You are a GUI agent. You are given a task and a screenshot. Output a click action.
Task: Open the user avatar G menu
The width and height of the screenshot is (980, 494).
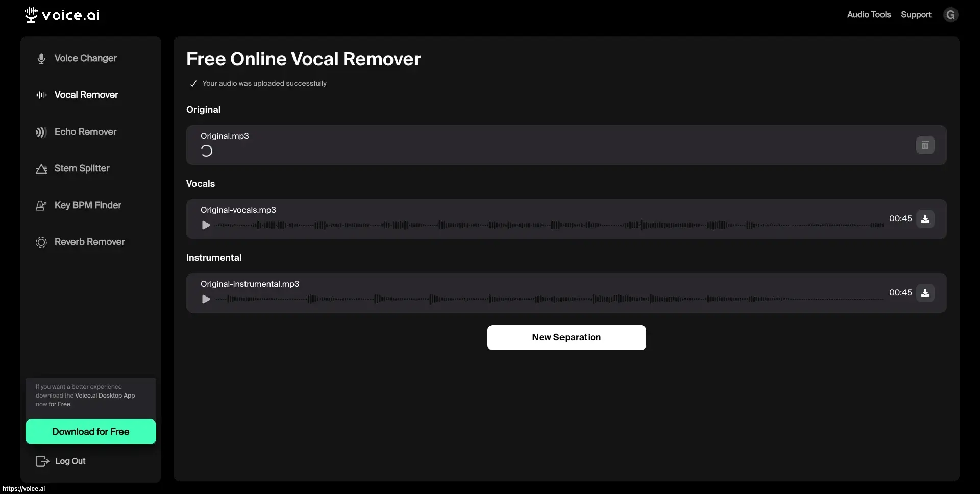point(950,15)
